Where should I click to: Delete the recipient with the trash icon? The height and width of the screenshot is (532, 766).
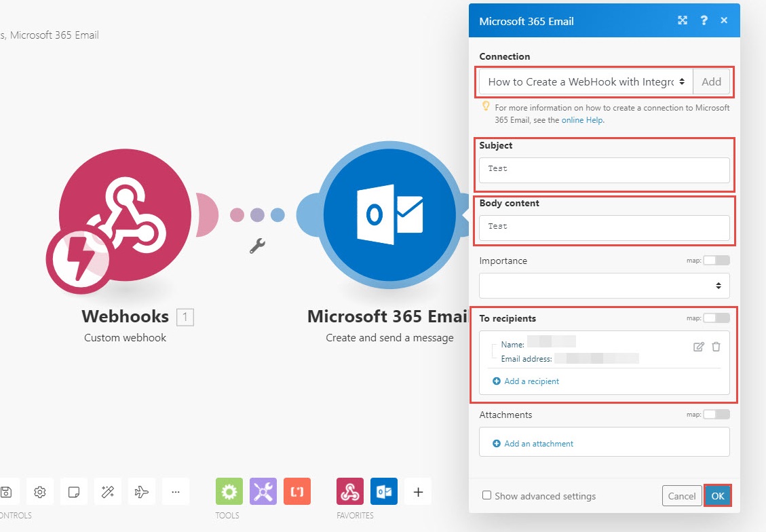pos(716,347)
